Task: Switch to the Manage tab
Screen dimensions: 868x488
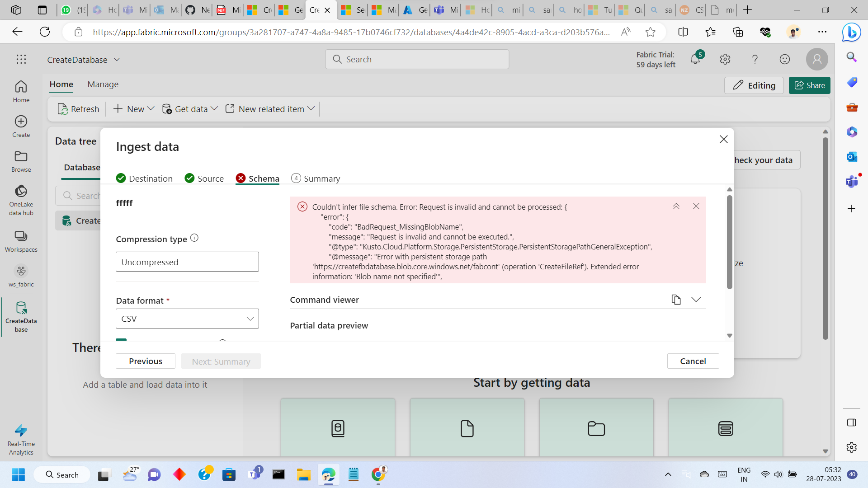Action: (x=103, y=84)
